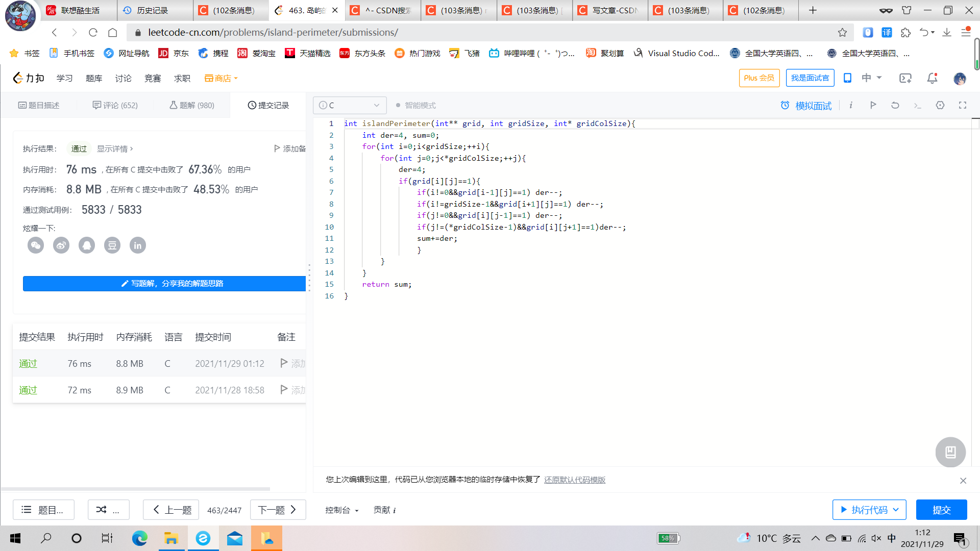Share the result via the LinkedIn icon
Screen dimensions: 980x551
(x=138, y=245)
